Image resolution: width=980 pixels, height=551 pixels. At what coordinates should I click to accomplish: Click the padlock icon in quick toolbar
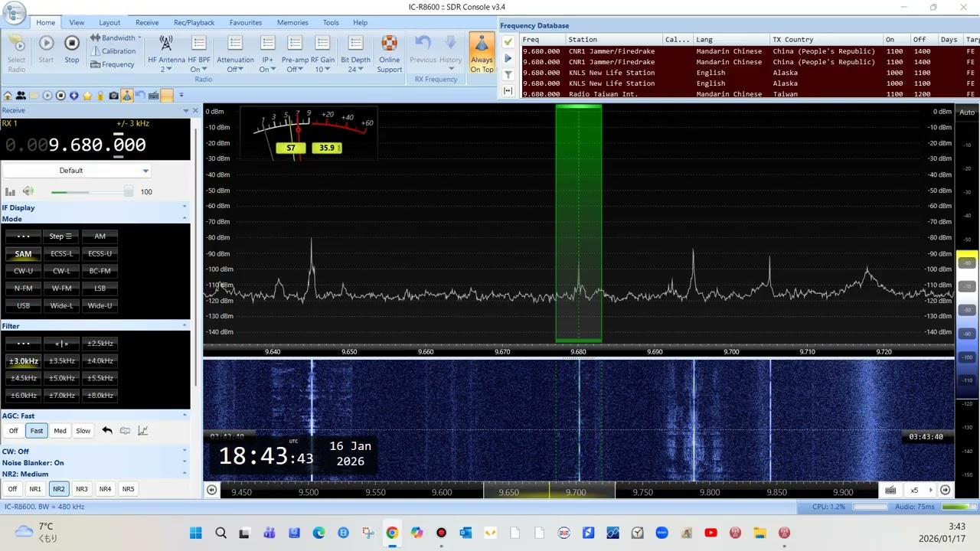coord(100,96)
